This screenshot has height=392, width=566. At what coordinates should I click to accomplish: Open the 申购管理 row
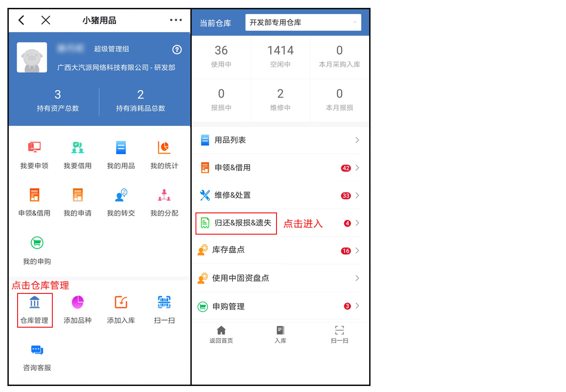click(x=280, y=306)
